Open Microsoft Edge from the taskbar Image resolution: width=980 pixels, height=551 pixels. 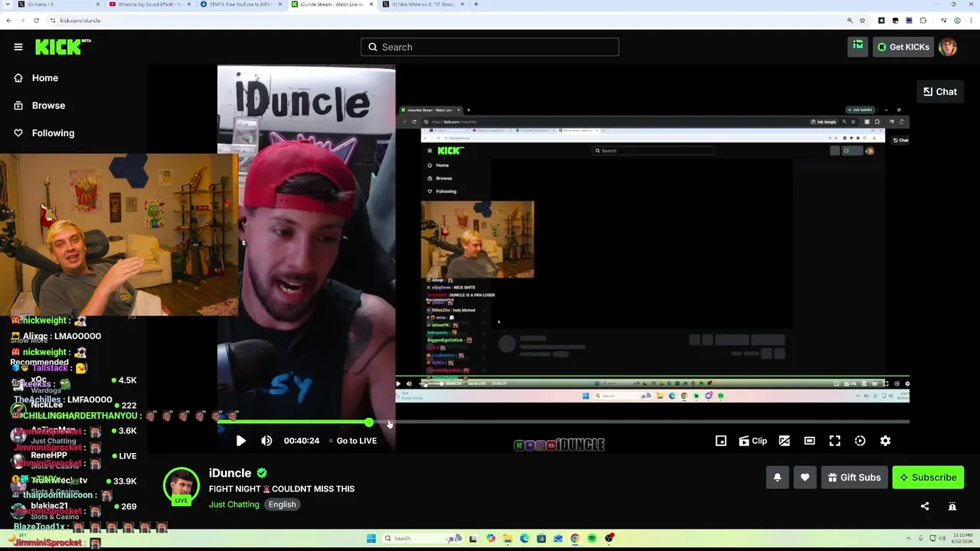point(524,539)
